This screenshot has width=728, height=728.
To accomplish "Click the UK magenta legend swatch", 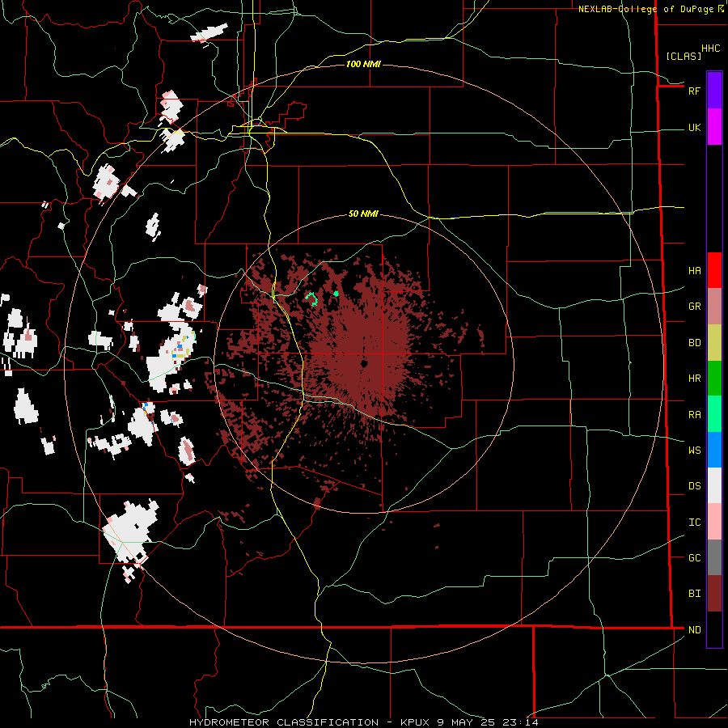I will pos(714,127).
